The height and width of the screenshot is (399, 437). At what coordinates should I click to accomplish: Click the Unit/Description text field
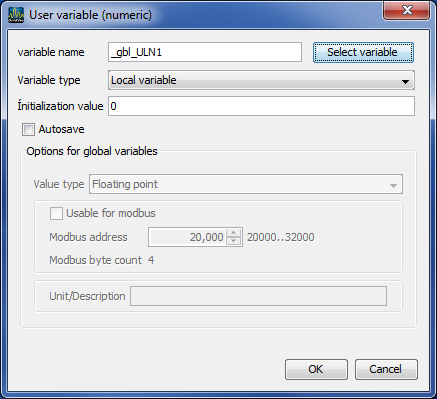(x=258, y=296)
